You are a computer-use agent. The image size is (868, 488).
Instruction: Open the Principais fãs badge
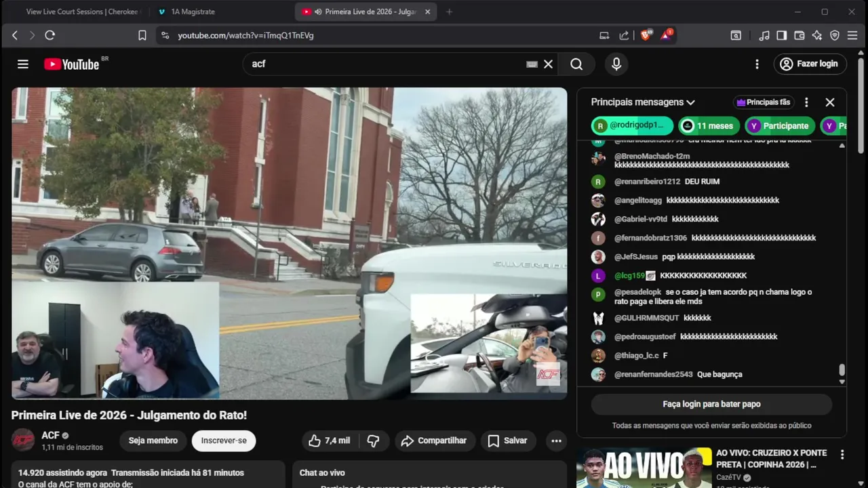coord(764,102)
